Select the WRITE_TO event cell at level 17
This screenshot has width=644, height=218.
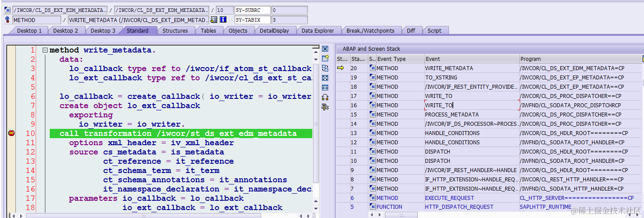pos(472,96)
